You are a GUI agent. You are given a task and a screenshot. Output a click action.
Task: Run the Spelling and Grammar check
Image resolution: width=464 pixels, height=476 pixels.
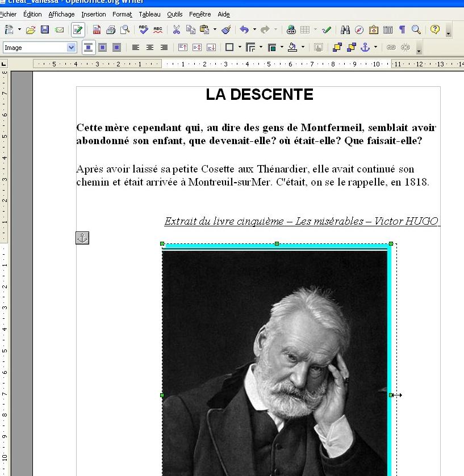pyautogui.click(x=144, y=30)
